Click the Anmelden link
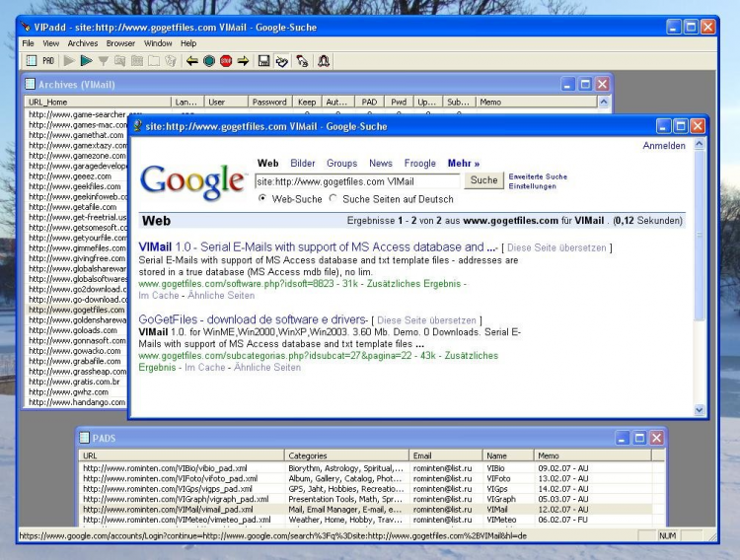Viewport: 740px width, 560px height. (664, 146)
